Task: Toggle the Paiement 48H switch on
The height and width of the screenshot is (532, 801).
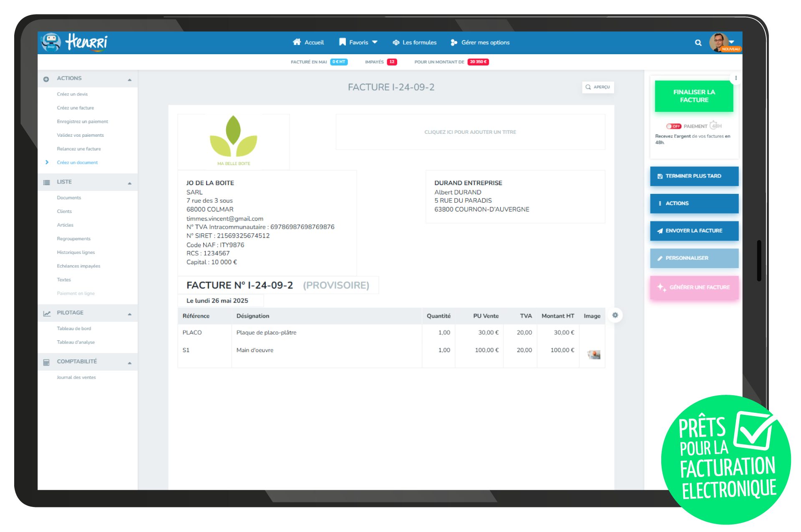Action: (673, 126)
